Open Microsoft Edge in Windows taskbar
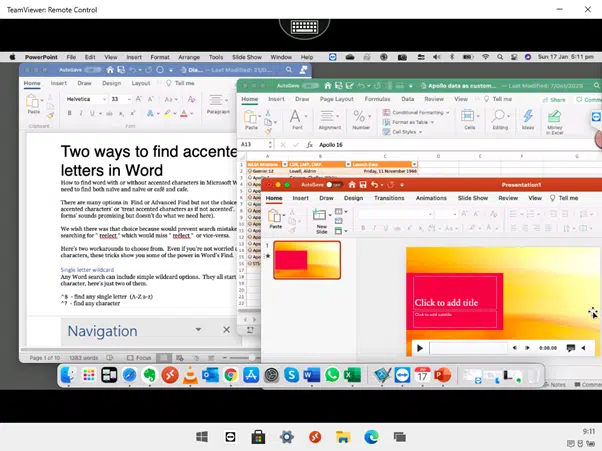This screenshot has height=451, width=602. coord(371,437)
